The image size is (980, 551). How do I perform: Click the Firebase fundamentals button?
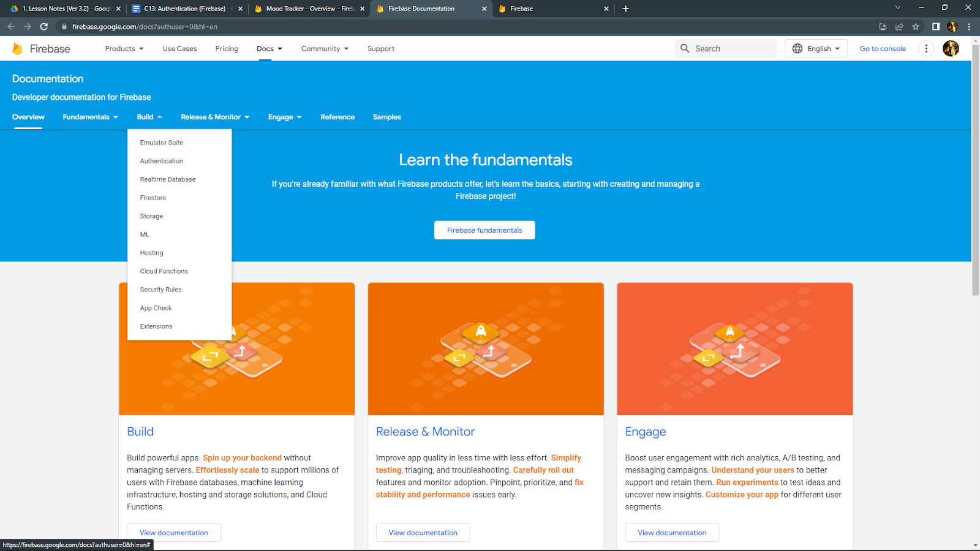(x=484, y=230)
